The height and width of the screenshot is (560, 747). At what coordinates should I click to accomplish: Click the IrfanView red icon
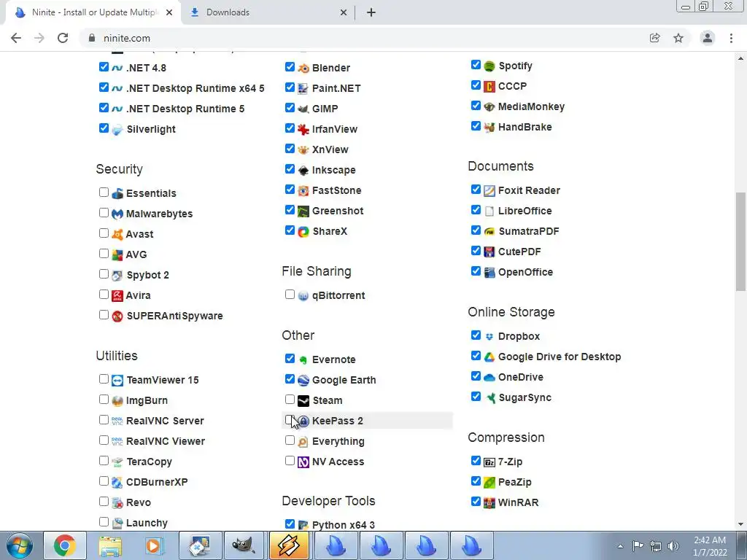[x=303, y=130]
